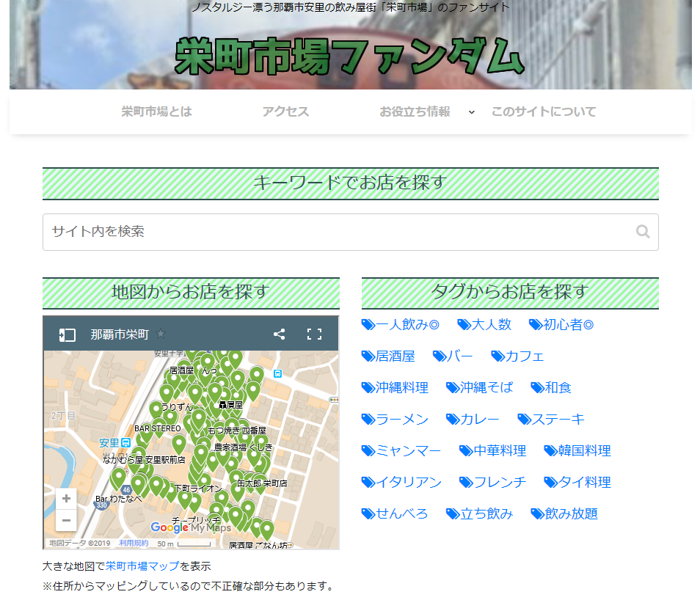Toggle the map legend panel icon
This screenshot has height=600, width=700.
pyautogui.click(x=67, y=334)
